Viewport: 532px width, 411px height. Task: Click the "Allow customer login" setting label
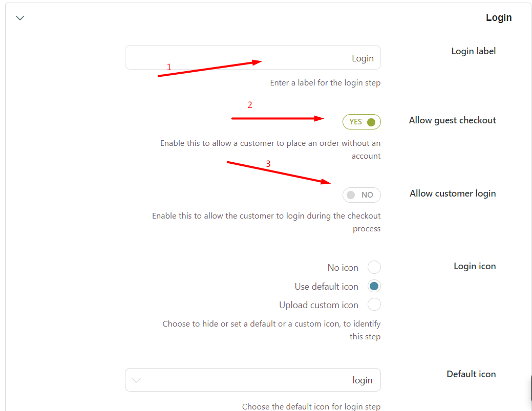tap(453, 193)
